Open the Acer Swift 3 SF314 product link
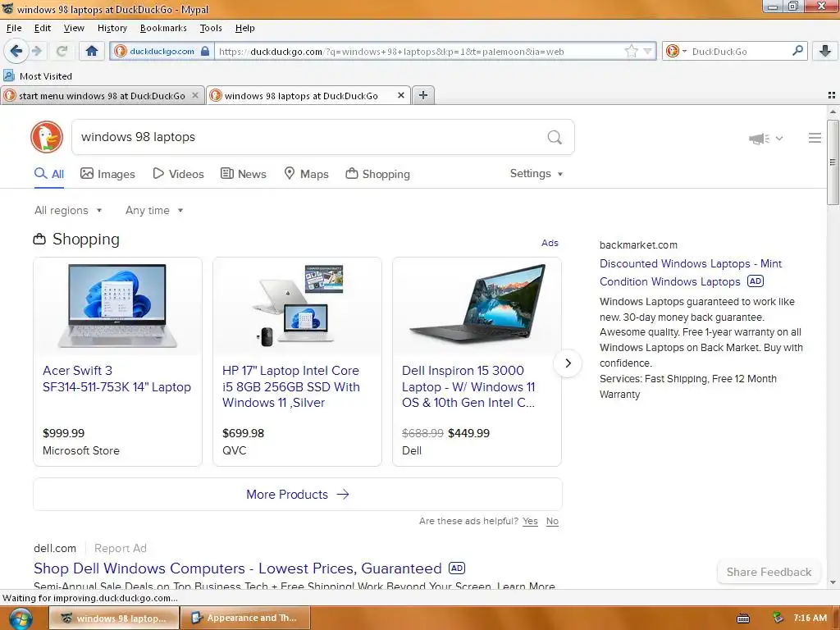 (x=116, y=378)
